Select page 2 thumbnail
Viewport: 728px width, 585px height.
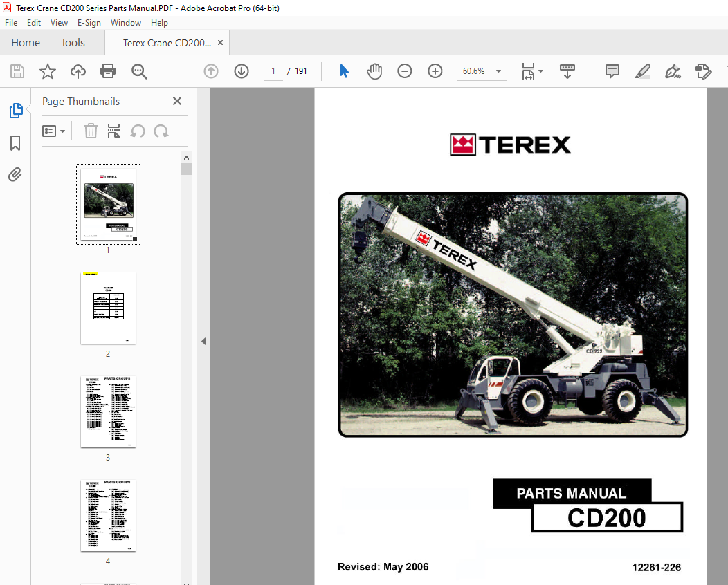(x=108, y=308)
